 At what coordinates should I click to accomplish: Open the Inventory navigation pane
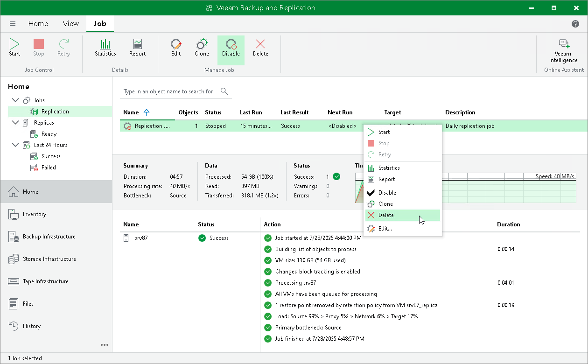pyautogui.click(x=56, y=214)
